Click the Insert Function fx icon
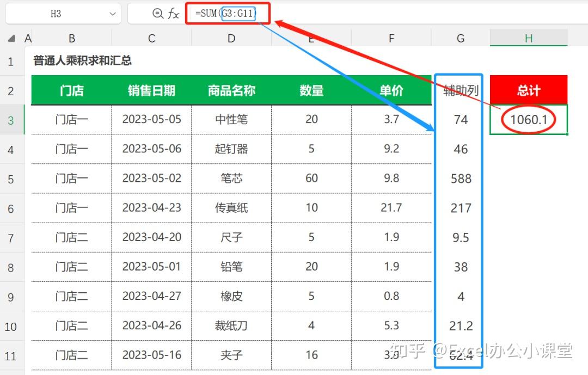This screenshot has width=588, height=375. point(173,14)
